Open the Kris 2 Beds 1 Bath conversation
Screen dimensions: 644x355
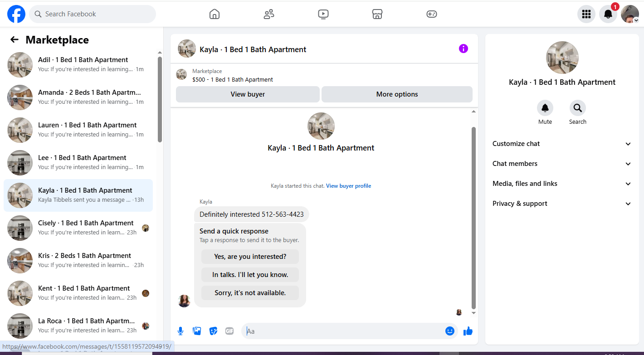click(x=78, y=261)
